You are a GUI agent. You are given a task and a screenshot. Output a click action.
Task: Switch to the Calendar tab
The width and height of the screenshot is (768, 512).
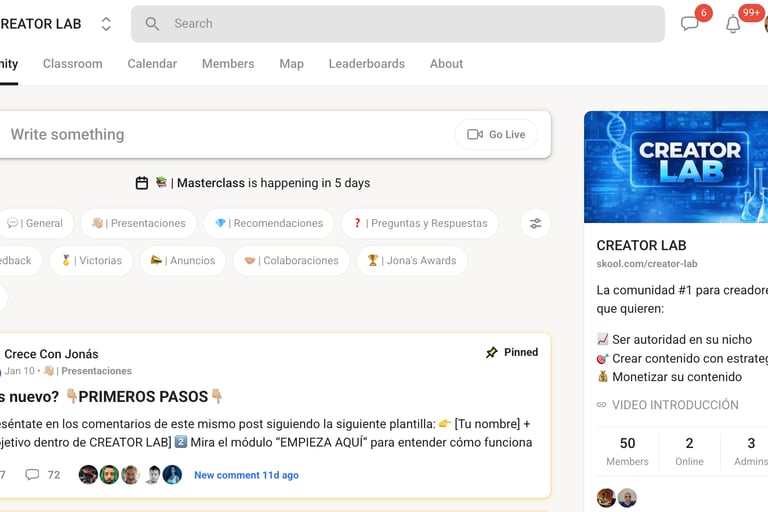(x=152, y=64)
